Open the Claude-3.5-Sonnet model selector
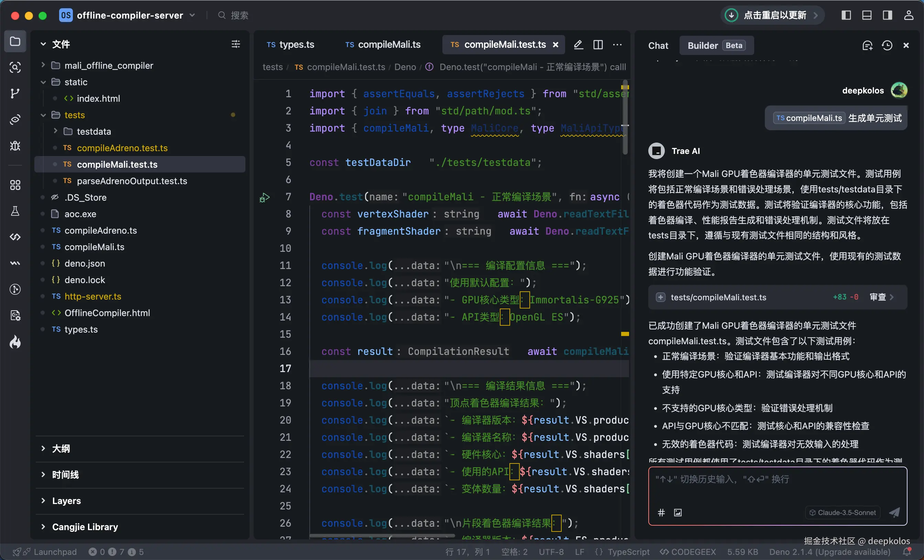The image size is (924, 560). coord(842,512)
